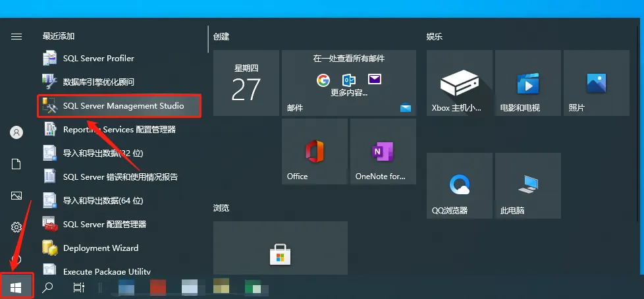This screenshot has width=644, height=299.
Task: Open 此电脑 tile
Action: click(527, 186)
